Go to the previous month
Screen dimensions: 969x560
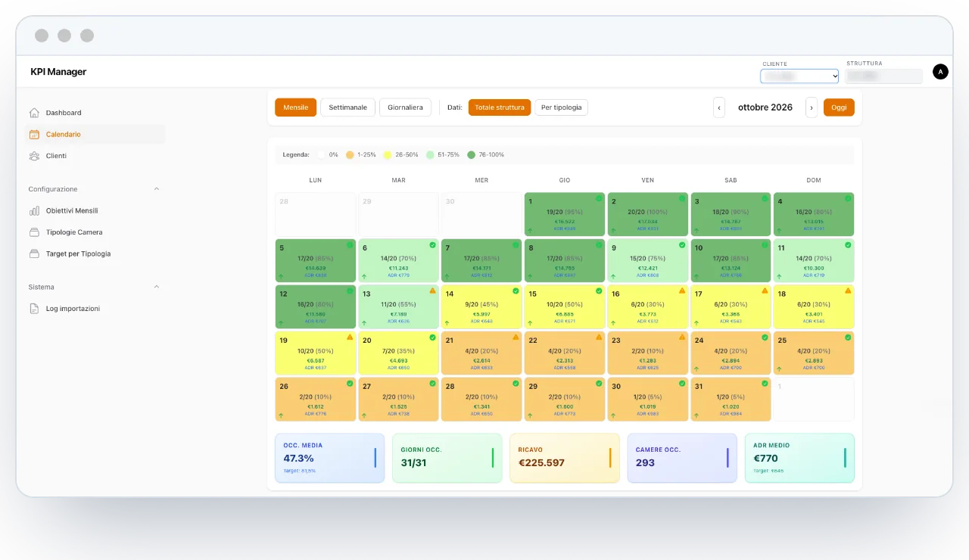tap(719, 107)
